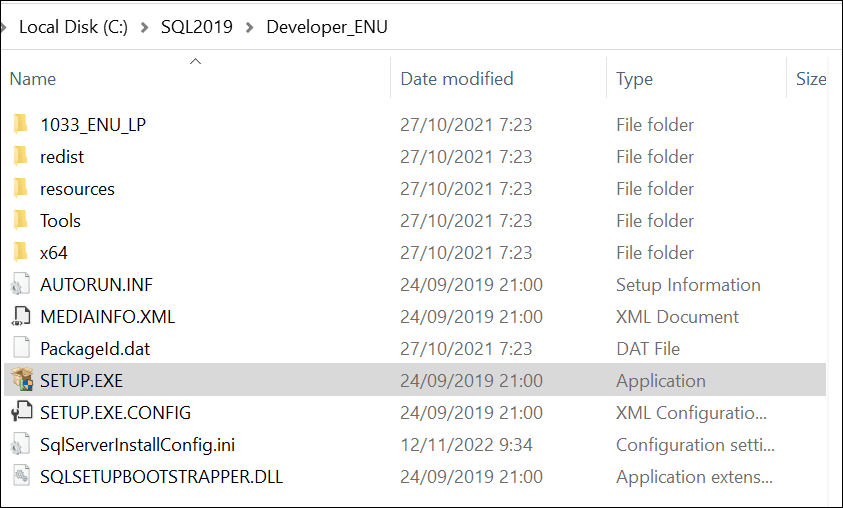Click the SETUP.EXE.CONFIG file icon

[x=22, y=412]
